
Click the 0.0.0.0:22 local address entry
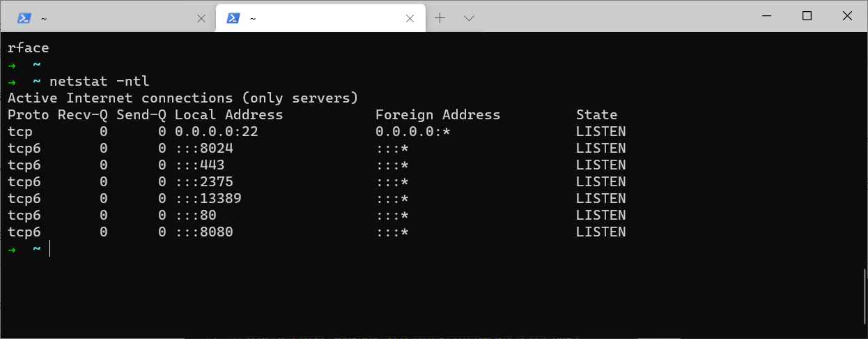click(216, 132)
